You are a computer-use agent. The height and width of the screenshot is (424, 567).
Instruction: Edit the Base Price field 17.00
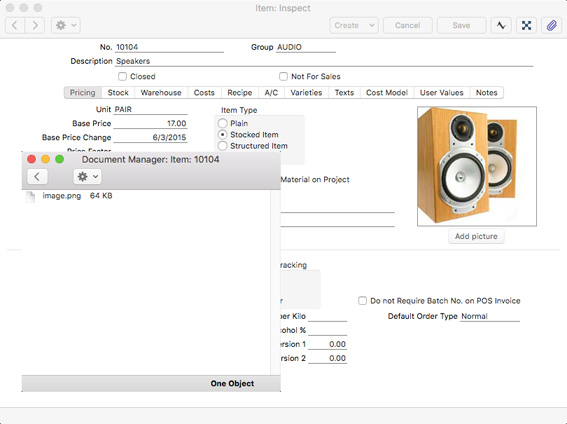point(150,124)
